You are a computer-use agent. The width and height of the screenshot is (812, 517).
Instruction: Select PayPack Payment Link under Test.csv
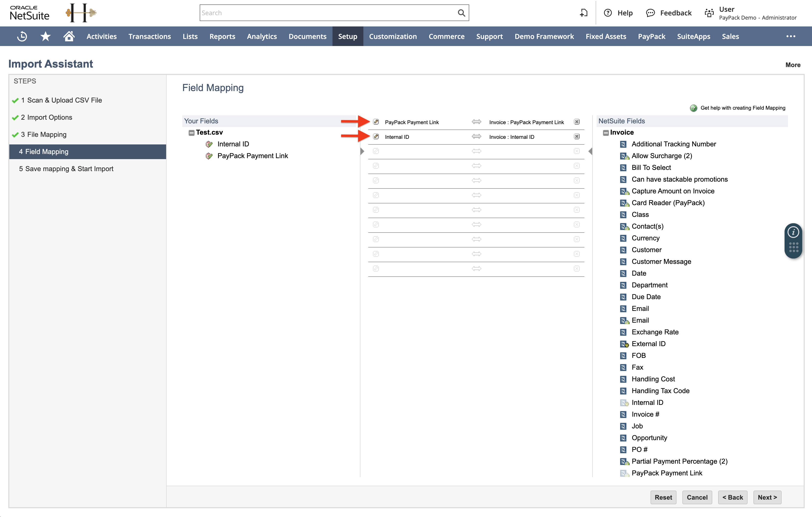click(253, 156)
